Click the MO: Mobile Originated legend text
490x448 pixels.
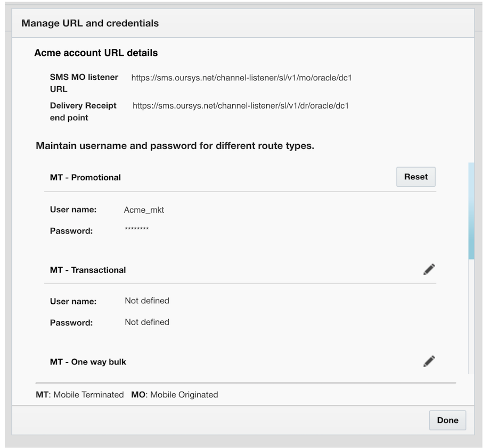(175, 394)
